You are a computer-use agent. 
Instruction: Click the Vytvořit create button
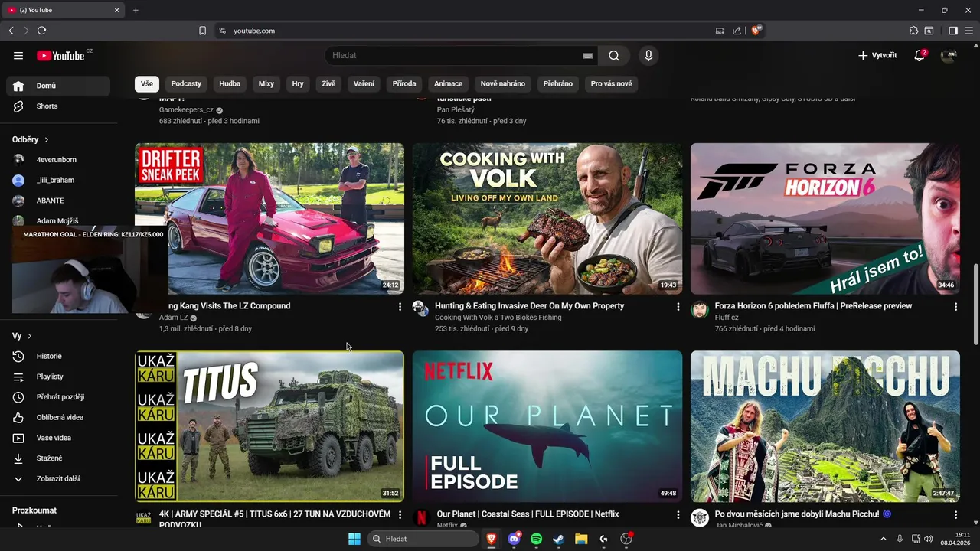coord(877,56)
